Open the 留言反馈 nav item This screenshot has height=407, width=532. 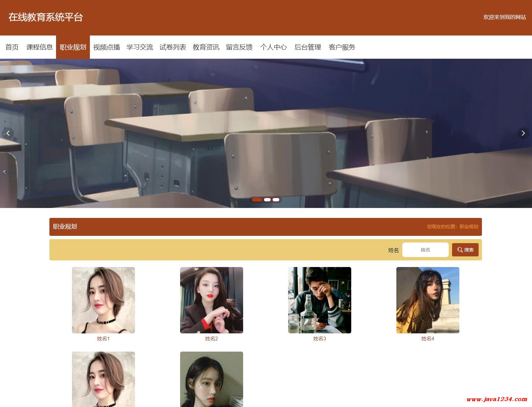[x=239, y=47]
